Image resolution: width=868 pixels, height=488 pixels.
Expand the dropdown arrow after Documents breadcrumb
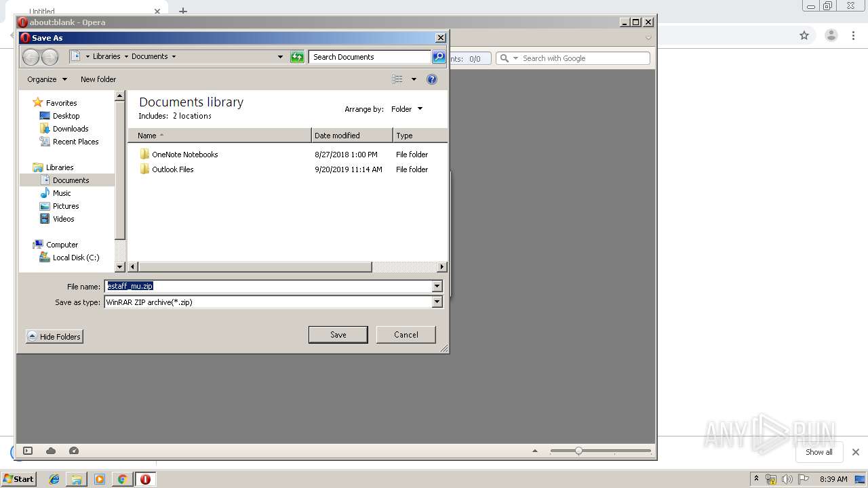174,57
